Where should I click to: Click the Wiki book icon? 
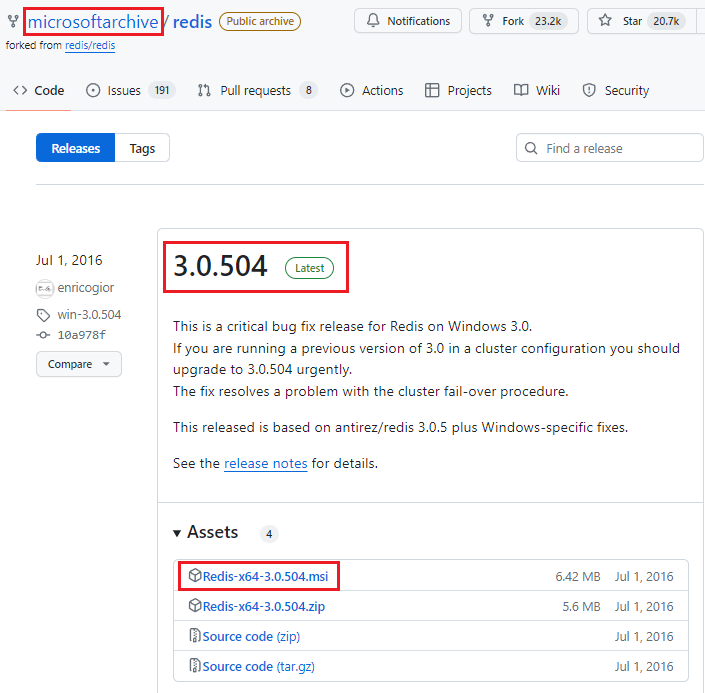tap(521, 90)
